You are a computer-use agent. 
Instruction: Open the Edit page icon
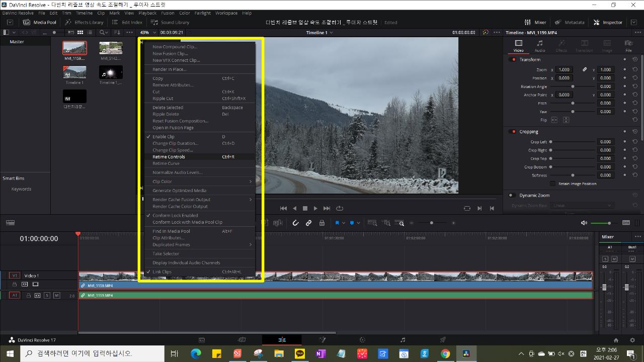pos(282,340)
